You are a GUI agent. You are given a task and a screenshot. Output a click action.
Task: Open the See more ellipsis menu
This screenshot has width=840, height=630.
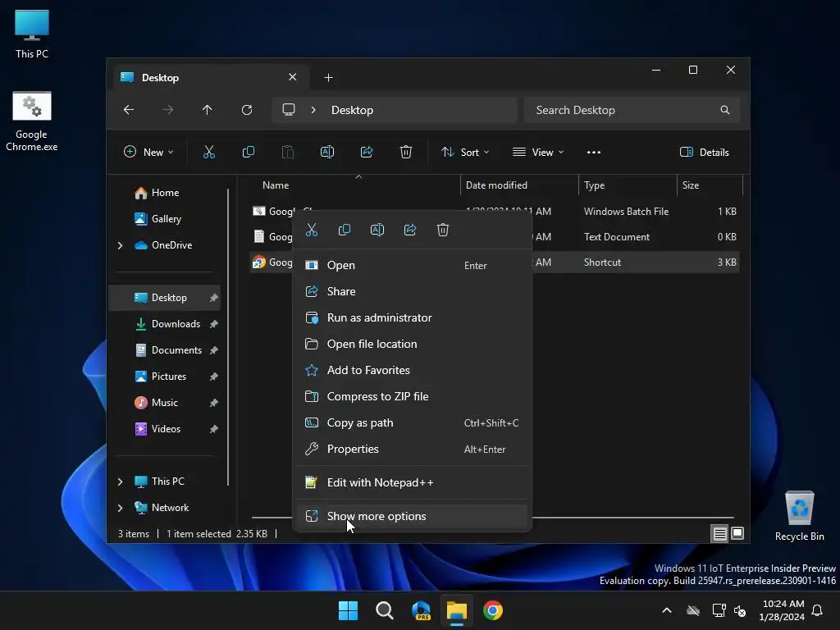tap(594, 152)
